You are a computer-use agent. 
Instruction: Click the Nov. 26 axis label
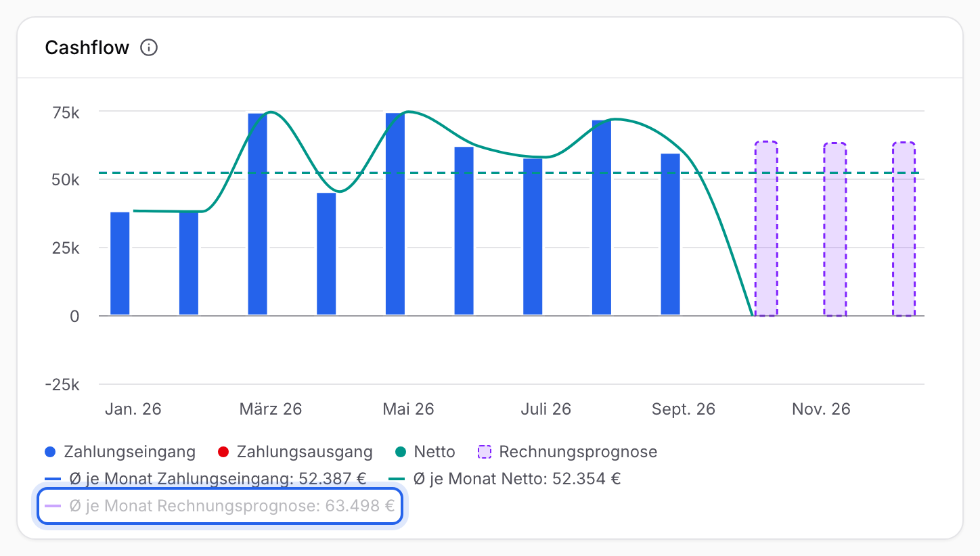821,409
